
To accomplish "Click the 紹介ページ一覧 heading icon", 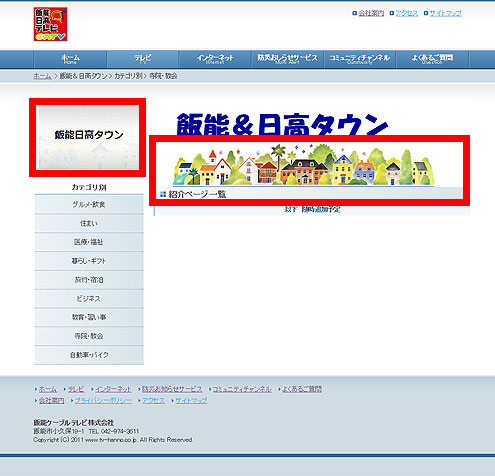I will [163, 194].
